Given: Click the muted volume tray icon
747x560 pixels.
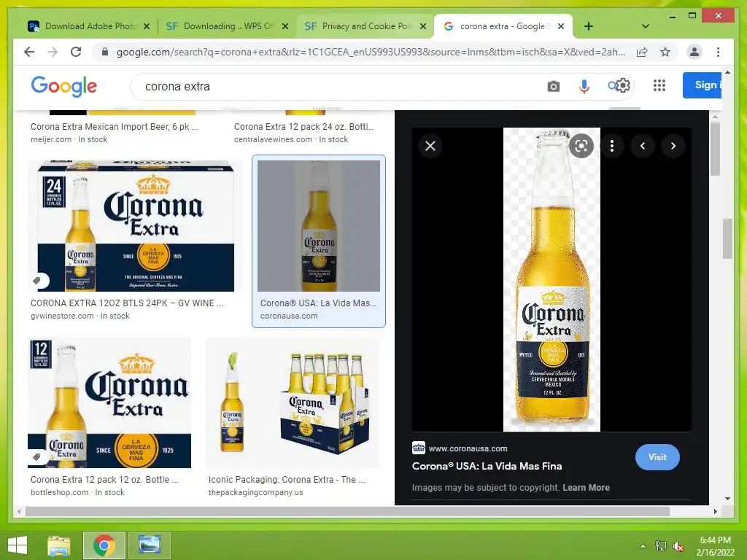Looking at the screenshot, I should tap(678, 546).
